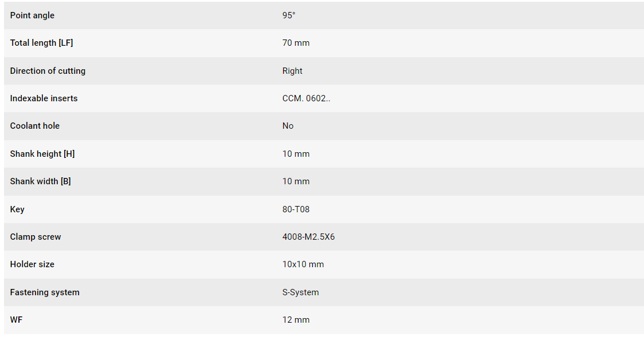Image resolution: width=644 pixels, height=337 pixels.
Task: Select the 4008-M2.5X6 clamp screw value
Action: [x=308, y=237]
